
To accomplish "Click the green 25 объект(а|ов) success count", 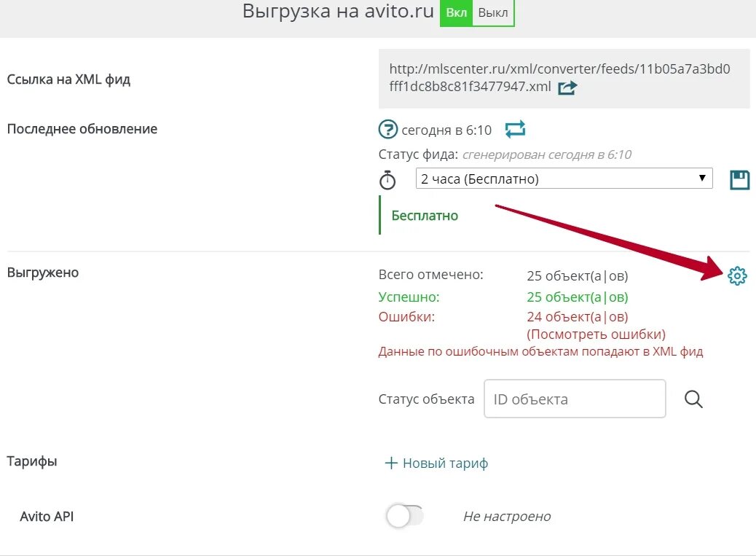I will tap(577, 297).
